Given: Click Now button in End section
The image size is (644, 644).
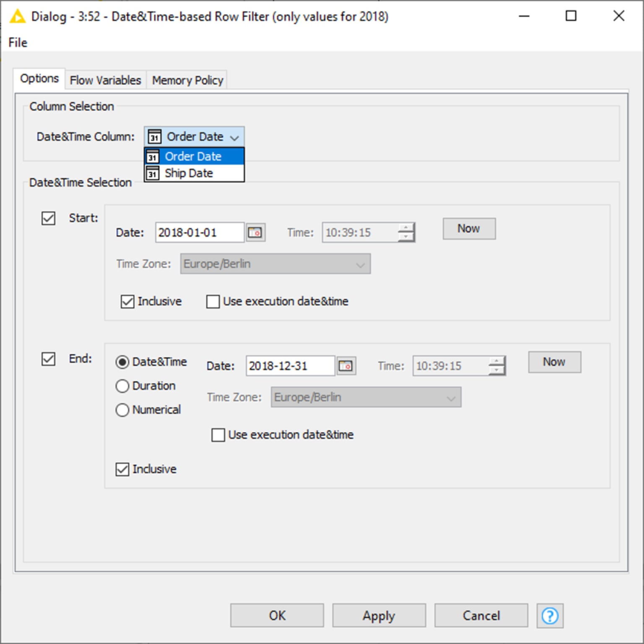Looking at the screenshot, I should tap(555, 362).
